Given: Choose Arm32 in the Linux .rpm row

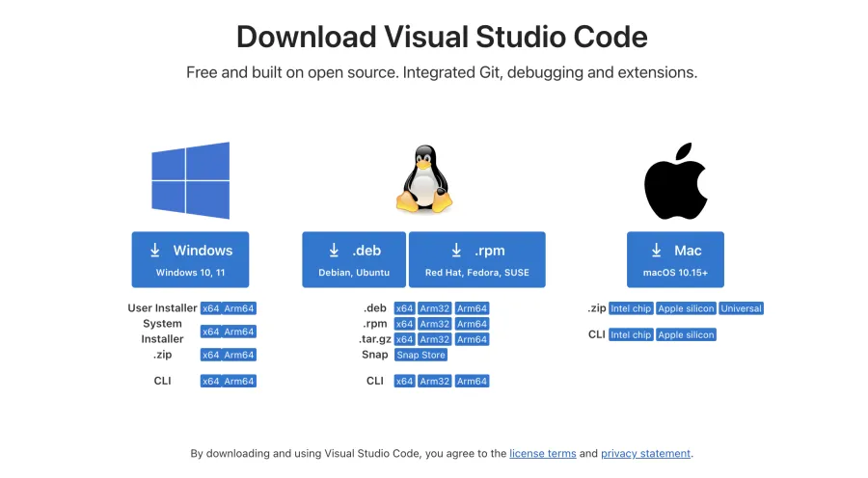Looking at the screenshot, I should click(x=435, y=324).
